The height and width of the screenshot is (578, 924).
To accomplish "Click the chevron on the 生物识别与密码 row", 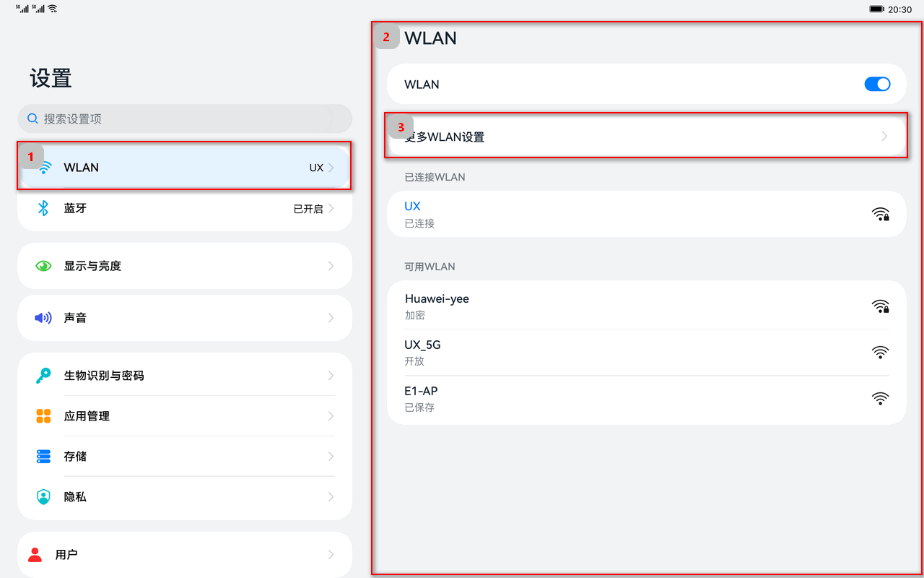I will [331, 376].
